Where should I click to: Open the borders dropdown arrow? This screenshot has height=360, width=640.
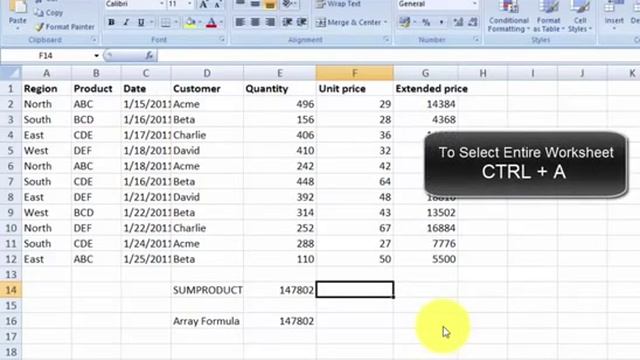[x=176, y=22]
